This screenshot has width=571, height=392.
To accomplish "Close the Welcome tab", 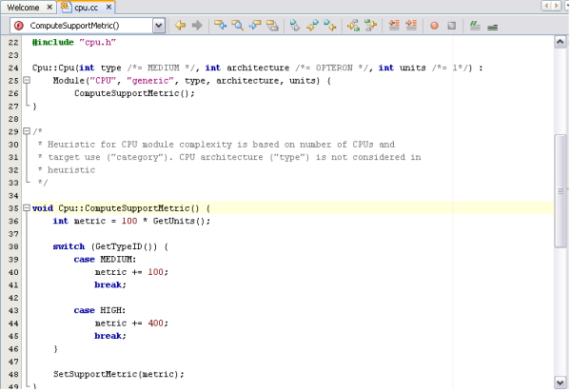I will (49, 7).
